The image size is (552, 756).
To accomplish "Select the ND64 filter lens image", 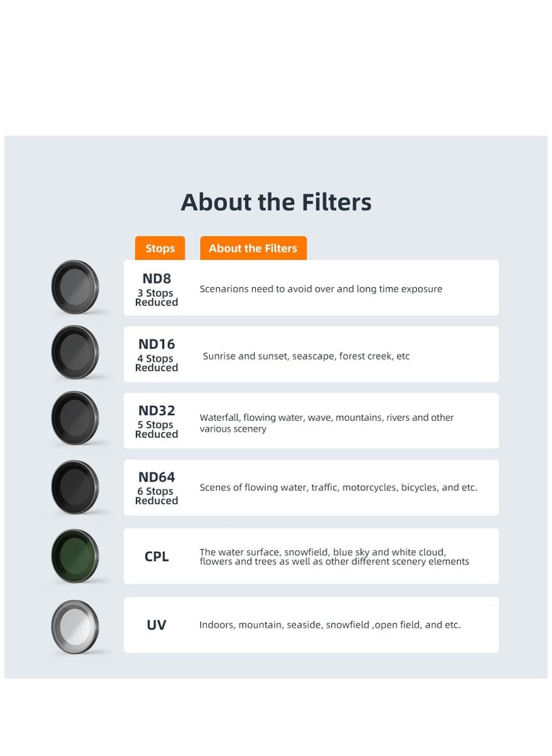I will pos(75,487).
